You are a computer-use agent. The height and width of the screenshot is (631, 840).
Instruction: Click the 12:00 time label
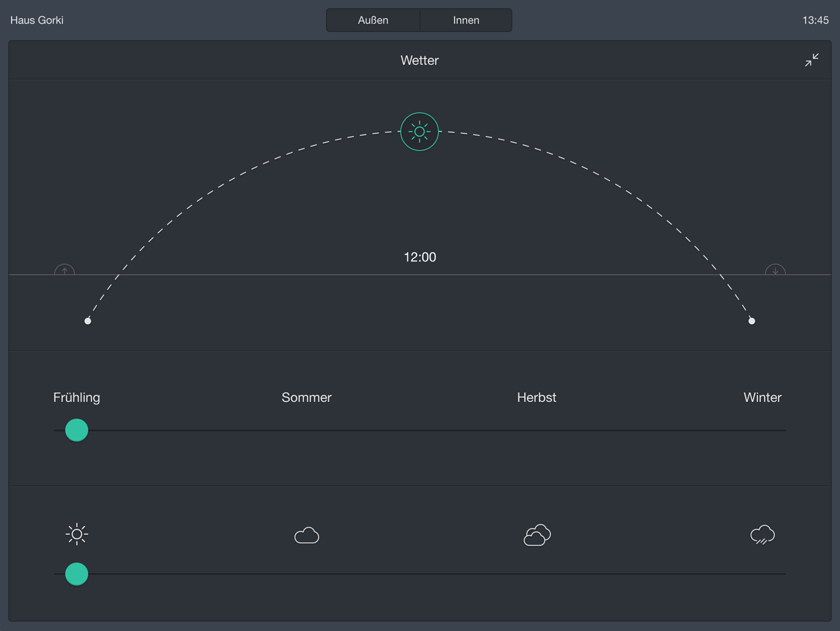419,257
